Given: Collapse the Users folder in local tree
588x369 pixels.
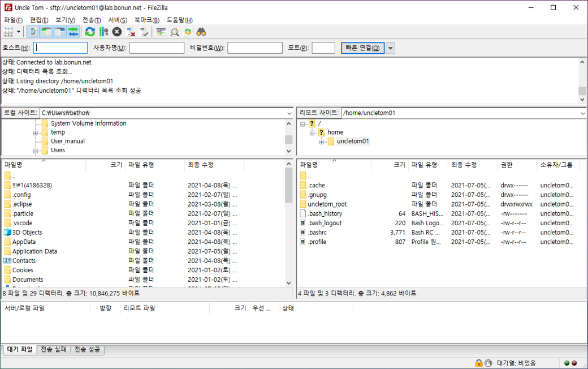Looking at the screenshot, I should 35,151.
